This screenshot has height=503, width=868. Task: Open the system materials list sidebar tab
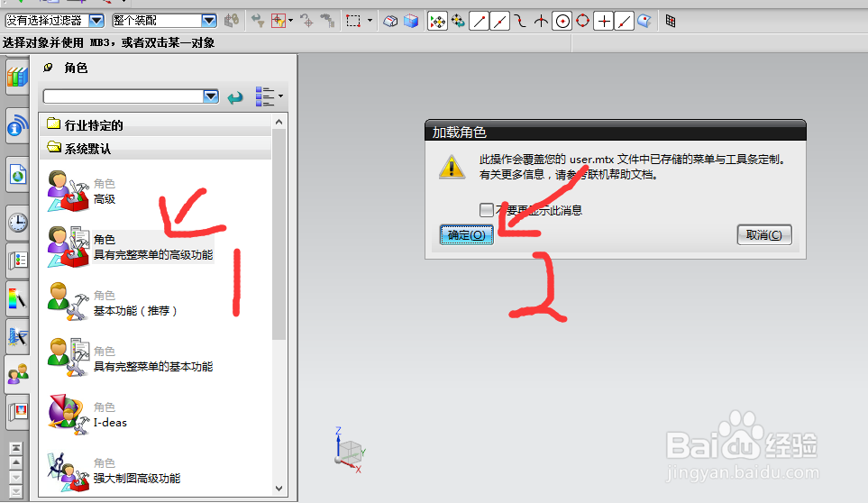(17, 261)
